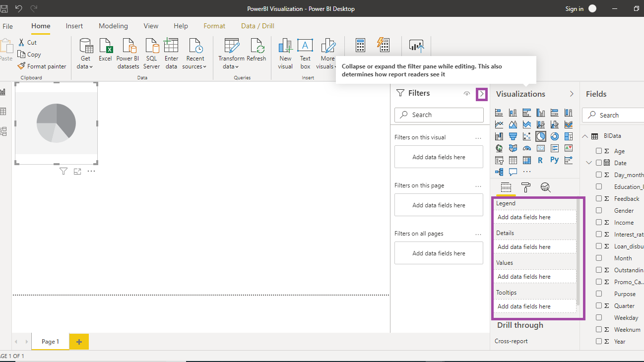Viewport: 644px width, 362px height.
Task: Select the stacked bar chart visual
Action: point(499,113)
